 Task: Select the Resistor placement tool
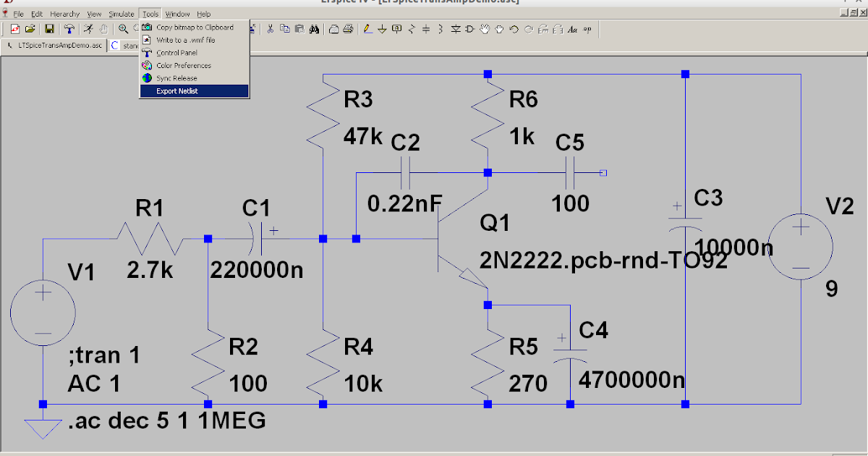coord(411,29)
